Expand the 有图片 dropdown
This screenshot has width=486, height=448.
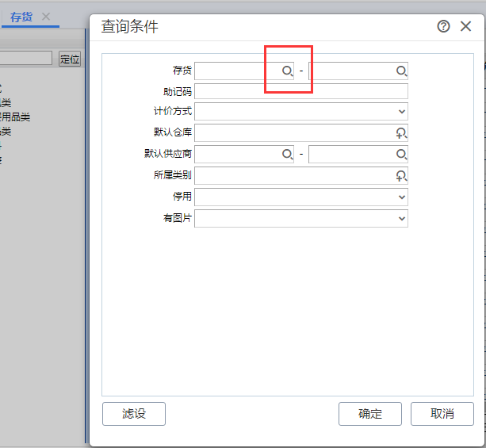[x=402, y=218]
